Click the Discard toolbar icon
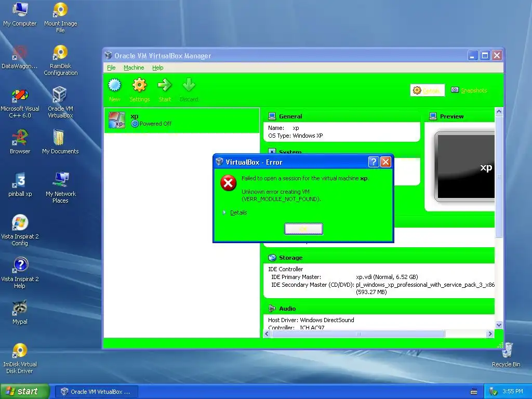532x399 pixels. pyautogui.click(x=189, y=85)
